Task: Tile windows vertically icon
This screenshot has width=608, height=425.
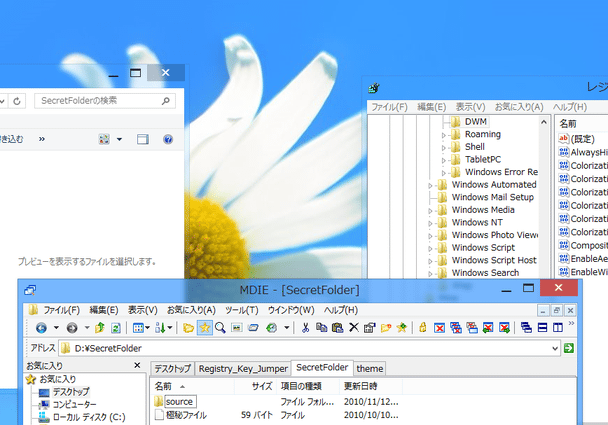Action: 558,328
